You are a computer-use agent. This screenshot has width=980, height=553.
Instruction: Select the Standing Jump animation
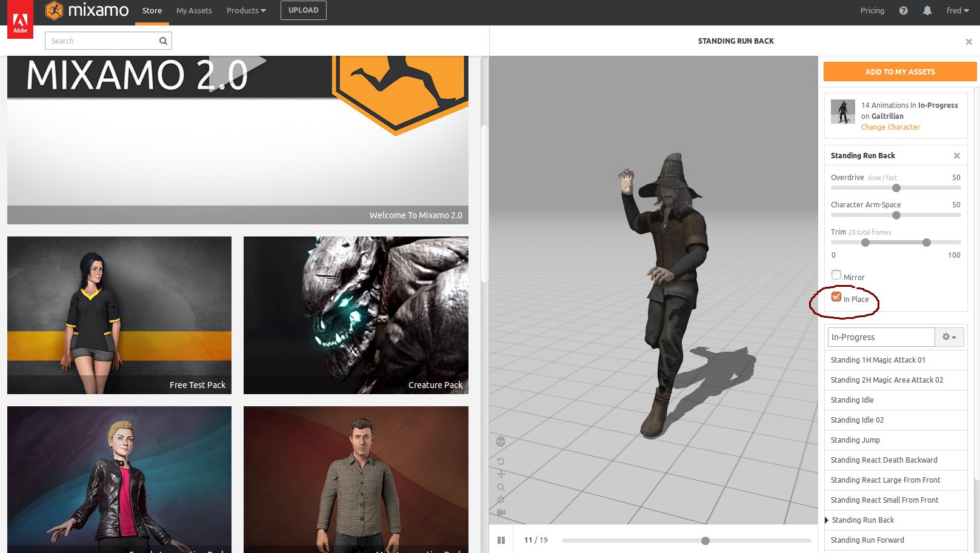896,440
